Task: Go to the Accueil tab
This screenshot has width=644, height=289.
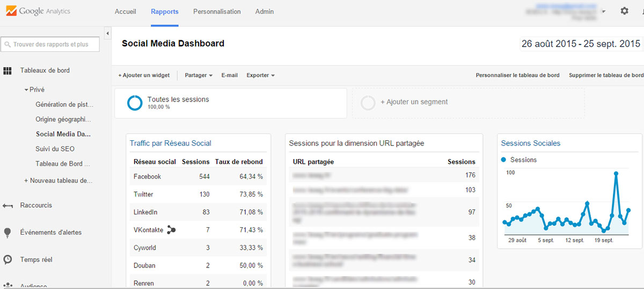Action: click(x=126, y=11)
